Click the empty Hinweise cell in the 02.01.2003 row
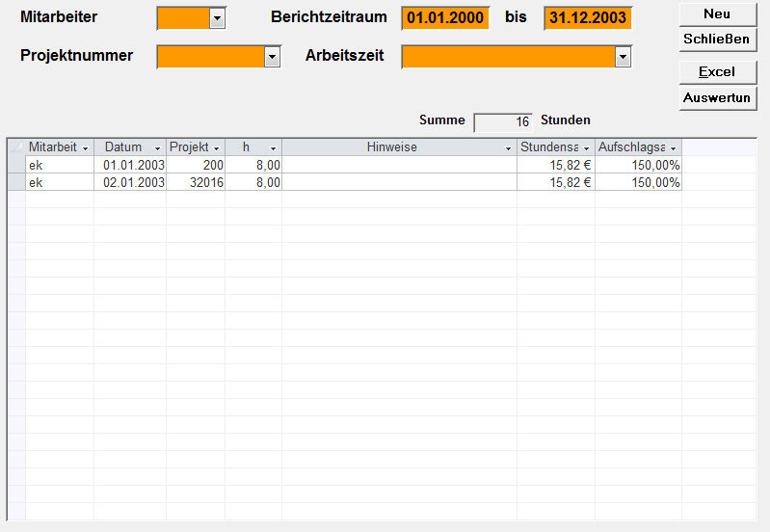 (x=400, y=182)
